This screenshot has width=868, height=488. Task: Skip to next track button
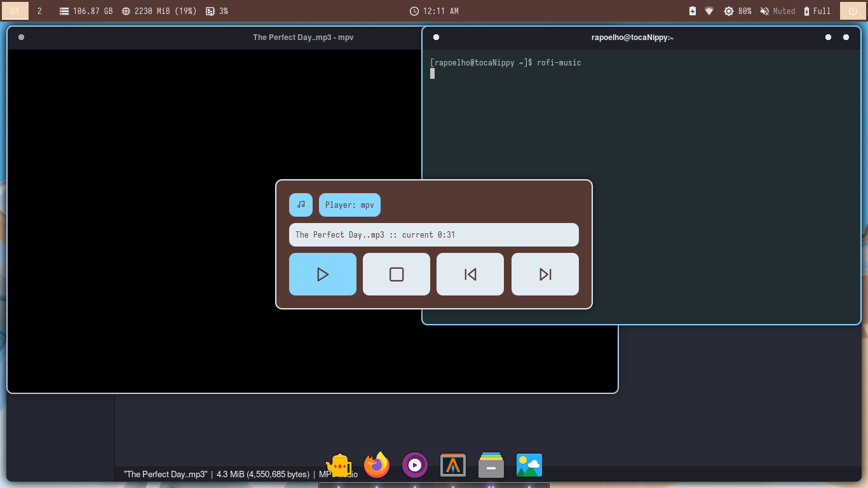point(545,274)
